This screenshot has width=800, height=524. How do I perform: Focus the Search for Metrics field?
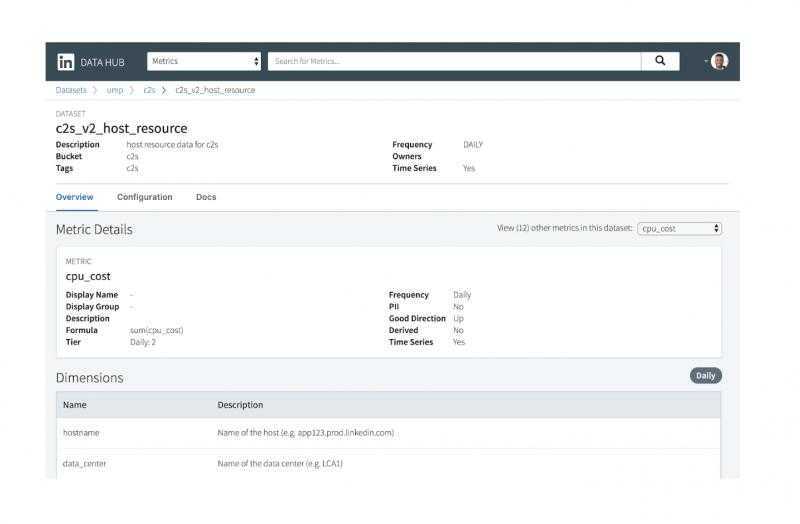tap(454, 61)
